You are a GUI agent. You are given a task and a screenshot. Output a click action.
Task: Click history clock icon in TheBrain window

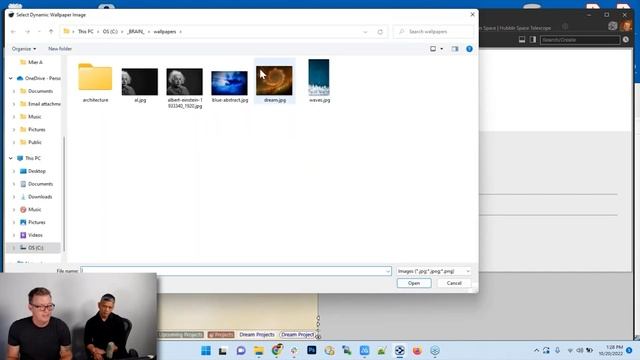click(626, 40)
